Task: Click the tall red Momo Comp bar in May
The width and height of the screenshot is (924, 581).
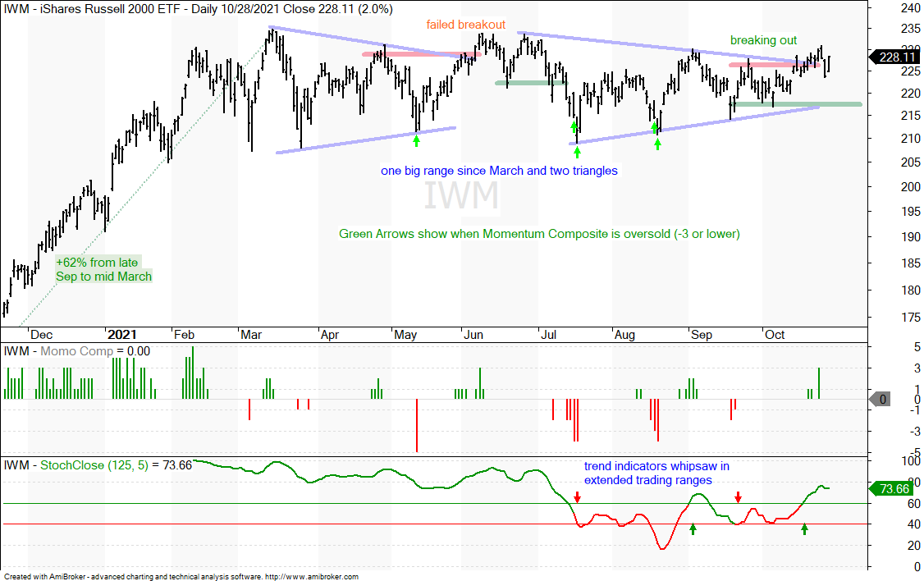Action: pyautogui.click(x=417, y=425)
